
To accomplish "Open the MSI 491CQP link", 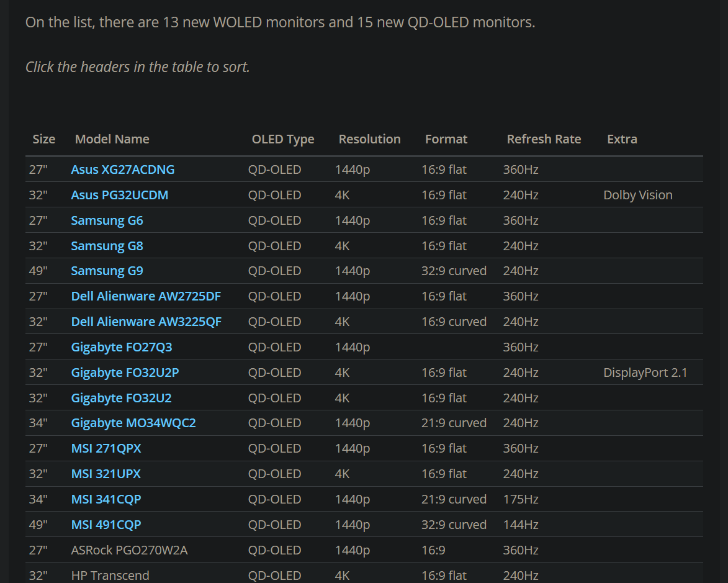I will [106, 525].
